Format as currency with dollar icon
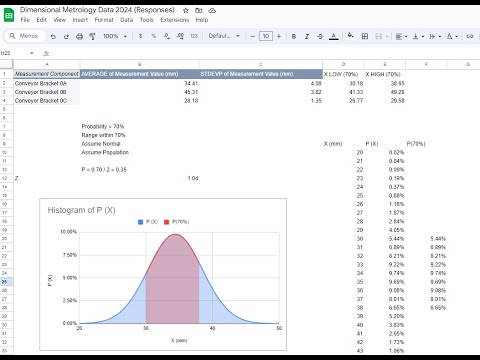 coord(141,36)
